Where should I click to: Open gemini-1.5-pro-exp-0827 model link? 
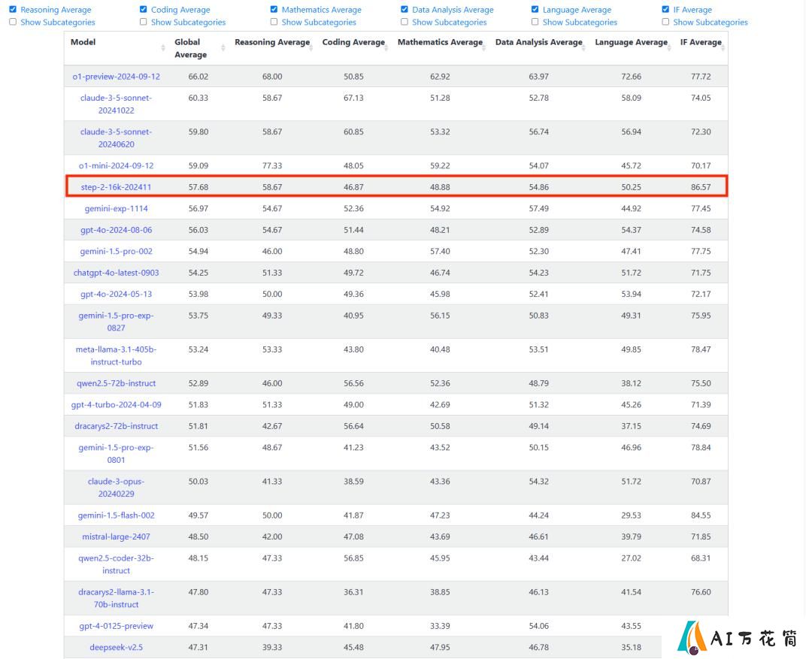(116, 322)
